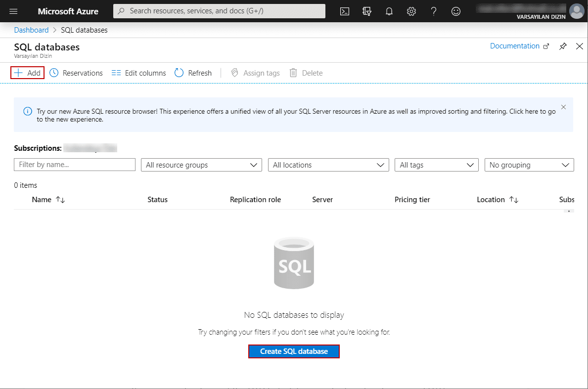
Task: Click the banner text about new Azure SQL browser
Action: [296, 115]
